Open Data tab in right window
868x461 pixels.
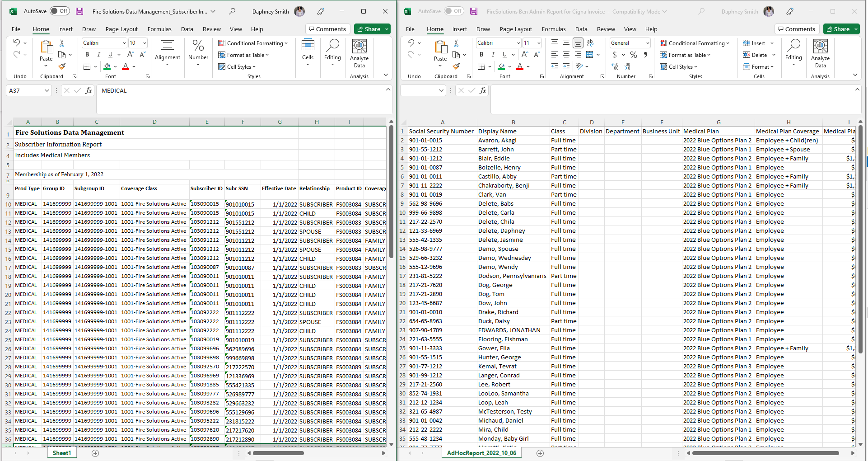click(x=581, y=29)
